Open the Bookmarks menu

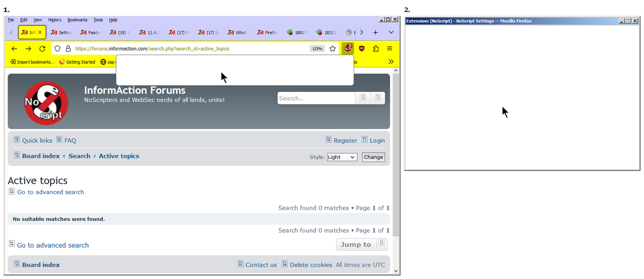(77, 20)
